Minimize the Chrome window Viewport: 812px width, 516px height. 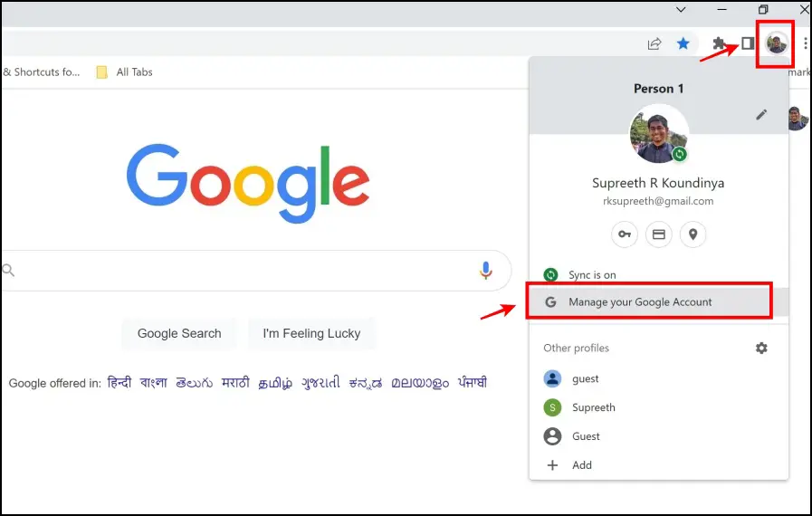(x=721, y=9)
